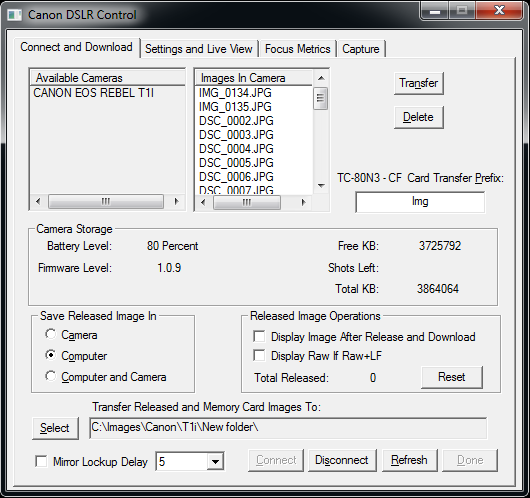The height and width of the screenshot is (498, 530).
Task: Click the Images In Camera column header
Action: click(254, 78)
